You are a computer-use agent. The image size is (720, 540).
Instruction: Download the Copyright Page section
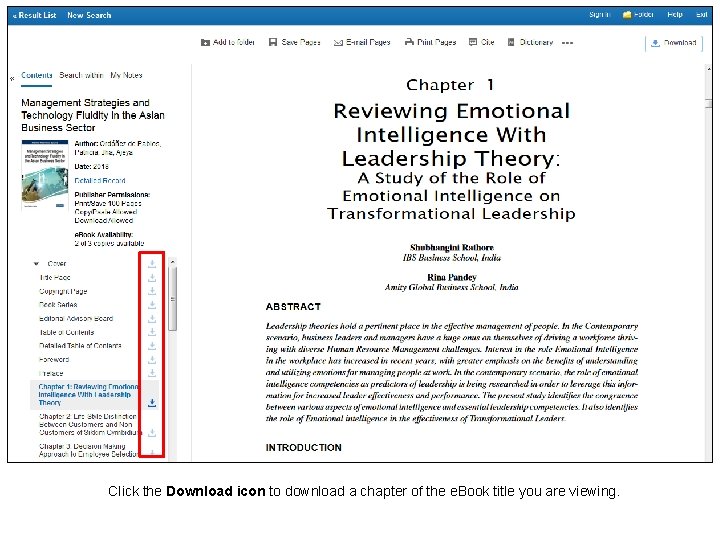click(152, 291)
